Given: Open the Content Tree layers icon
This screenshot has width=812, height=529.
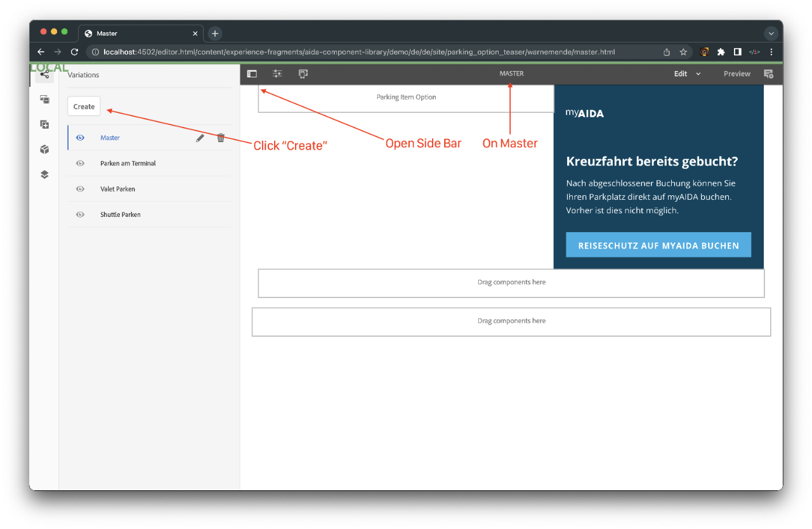Looking at the screenshot, I should pos(44,174).
